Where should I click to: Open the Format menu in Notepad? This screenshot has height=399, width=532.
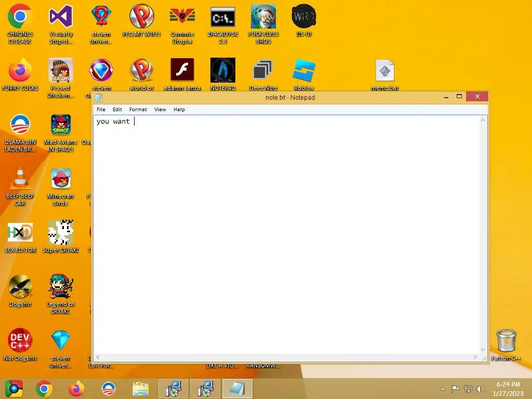[x=138, y=109]
